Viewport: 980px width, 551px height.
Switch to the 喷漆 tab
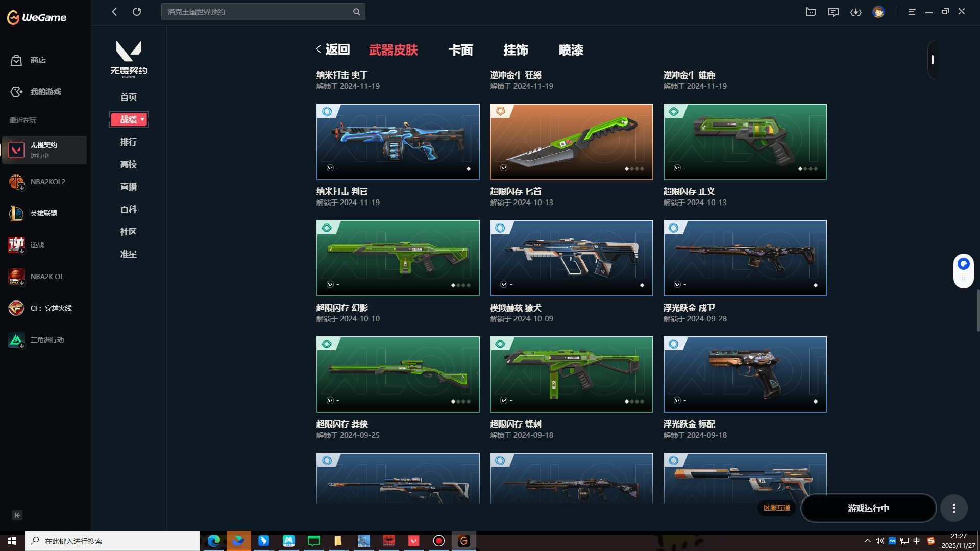[x=571, y=50]
